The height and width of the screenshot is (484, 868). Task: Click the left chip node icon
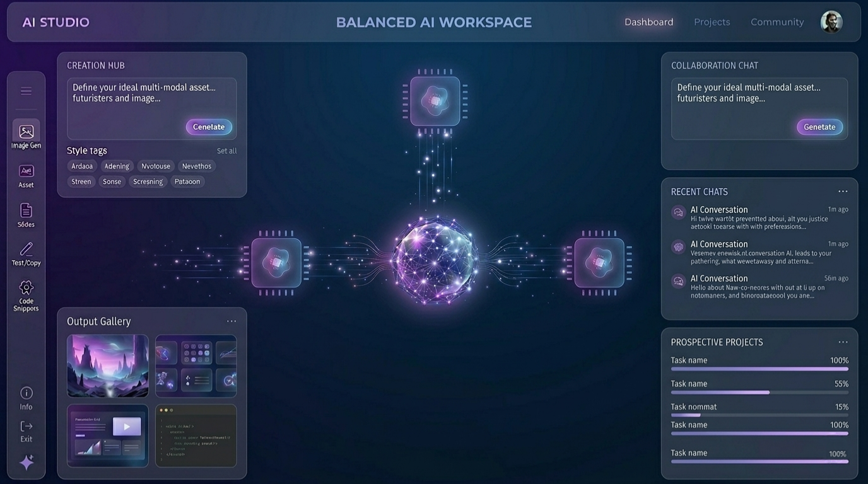(276, 263)
